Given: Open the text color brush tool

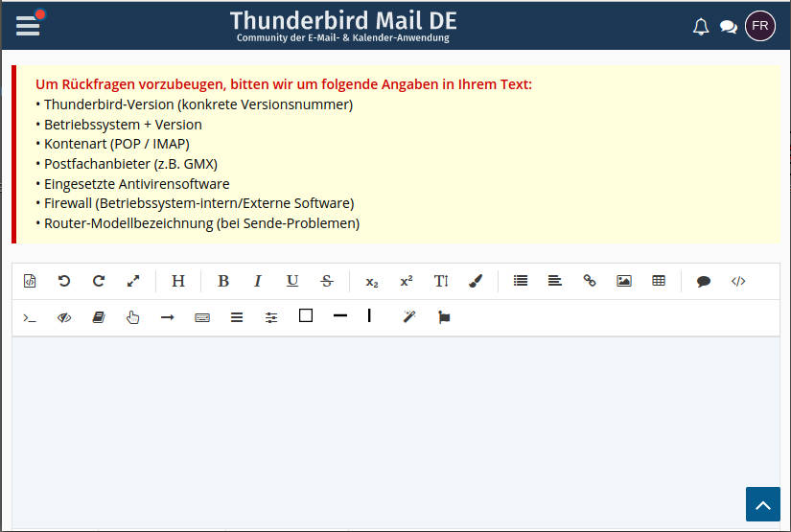Looking at the screenshot, I should [x=476, y=281].
